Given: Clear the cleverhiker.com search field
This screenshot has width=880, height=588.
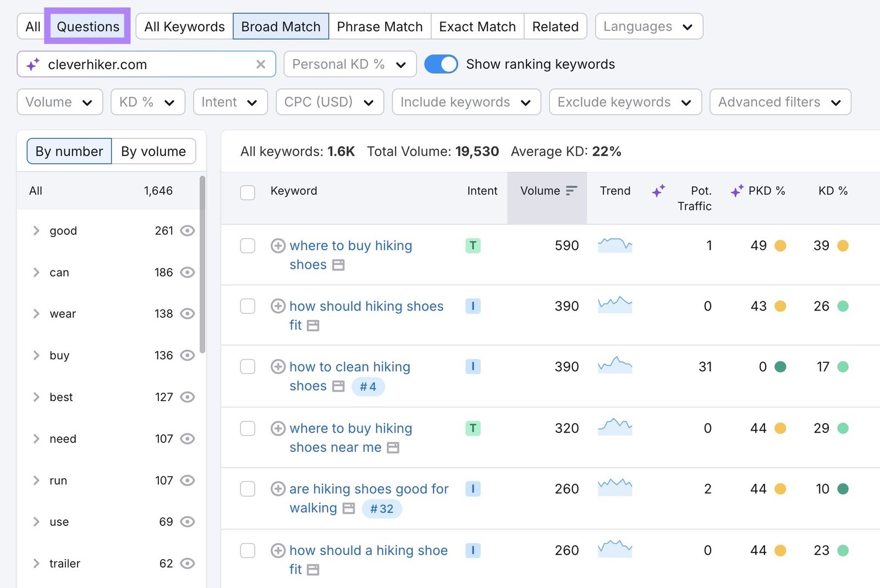Looking at the screenshot, I should [261, 64].
